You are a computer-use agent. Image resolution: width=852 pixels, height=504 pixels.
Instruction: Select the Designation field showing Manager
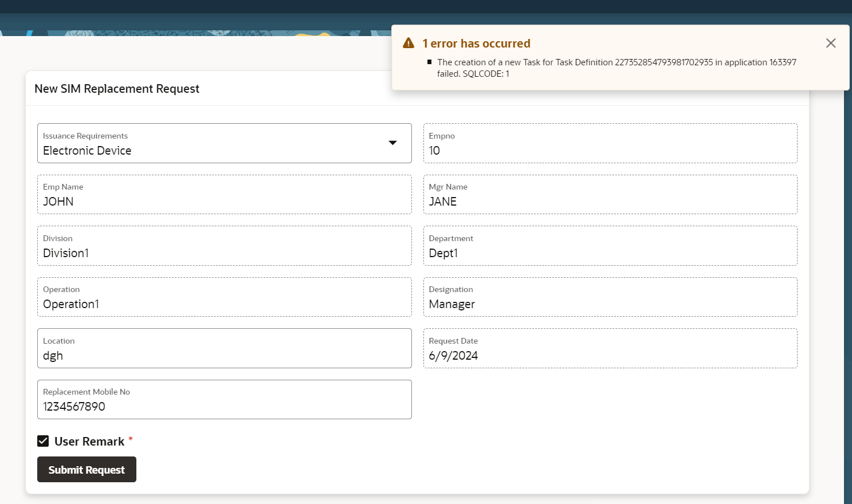pyautogui.click(x=610, y=304)
